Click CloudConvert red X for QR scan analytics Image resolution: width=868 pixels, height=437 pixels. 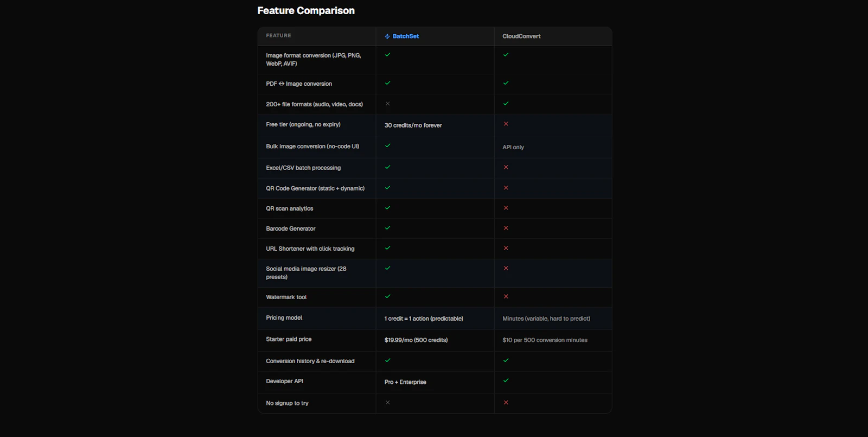click(x=506, y=208)
